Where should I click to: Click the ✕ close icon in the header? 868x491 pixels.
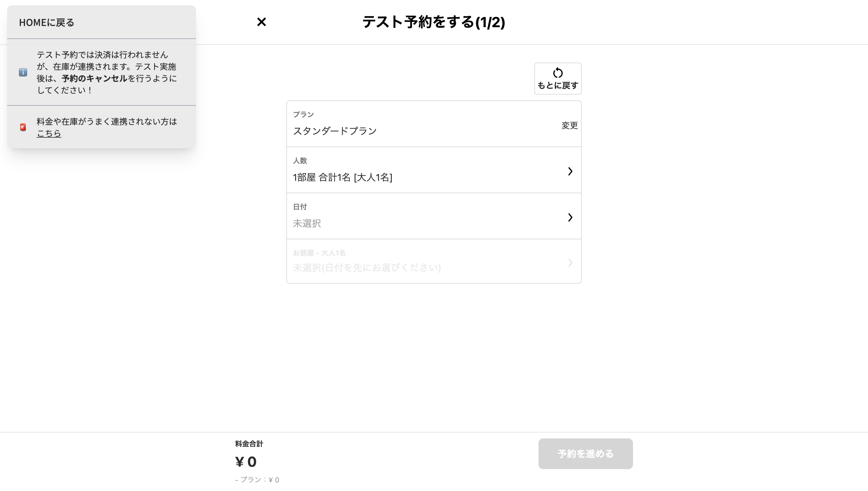click(x=262, y=22)
